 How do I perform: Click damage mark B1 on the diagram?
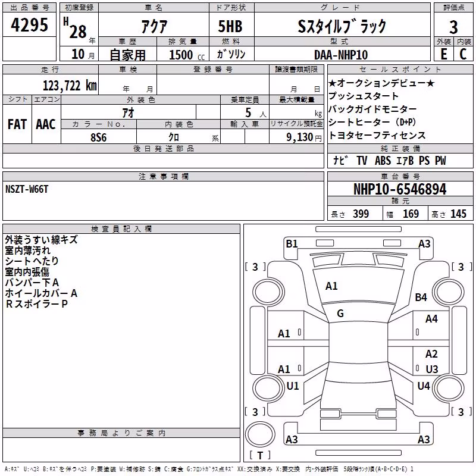point(292,244)
